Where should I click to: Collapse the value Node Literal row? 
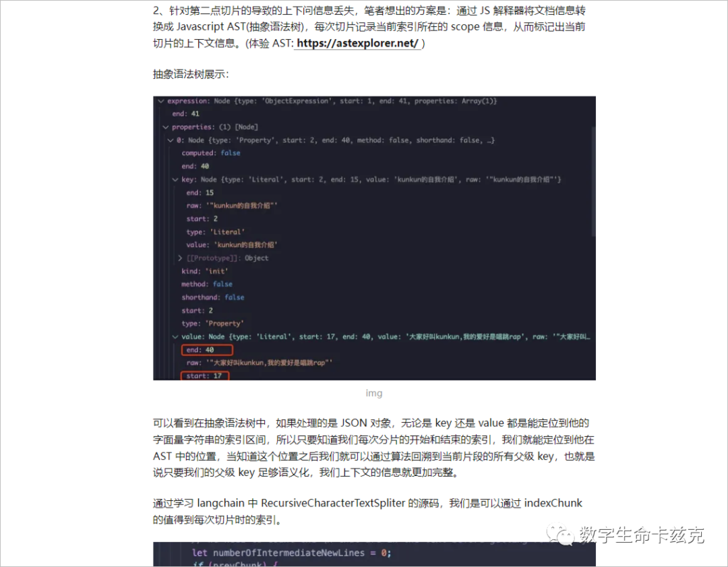tap(175, 336)
